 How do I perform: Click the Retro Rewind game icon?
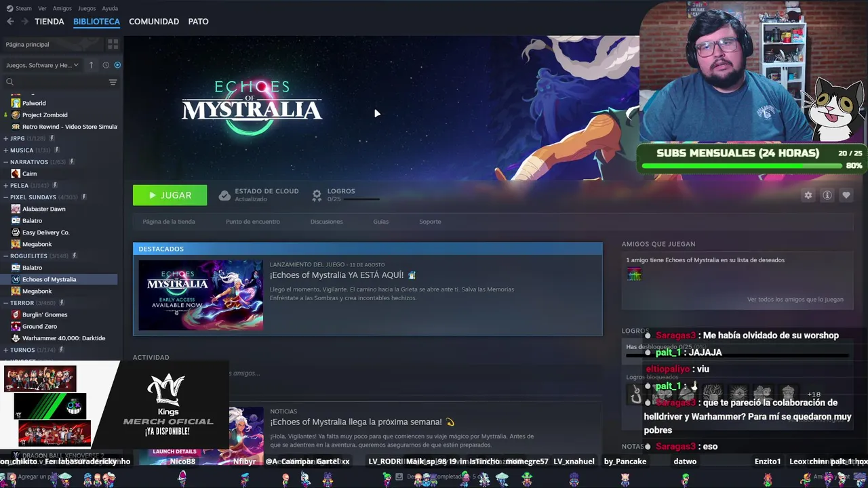16,127
